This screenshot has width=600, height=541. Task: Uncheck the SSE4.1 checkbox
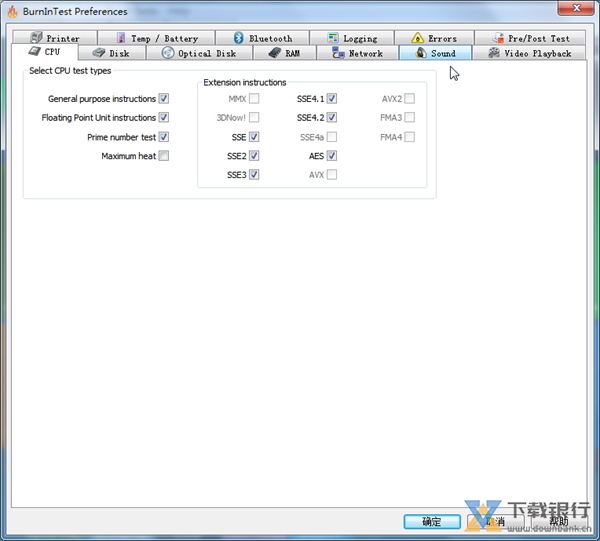point(332,99)
